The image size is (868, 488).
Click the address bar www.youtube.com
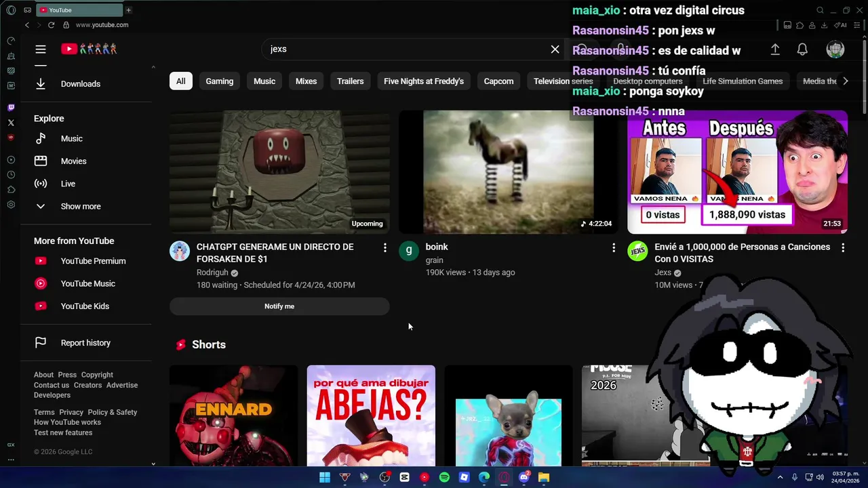(x=102, y=25)
